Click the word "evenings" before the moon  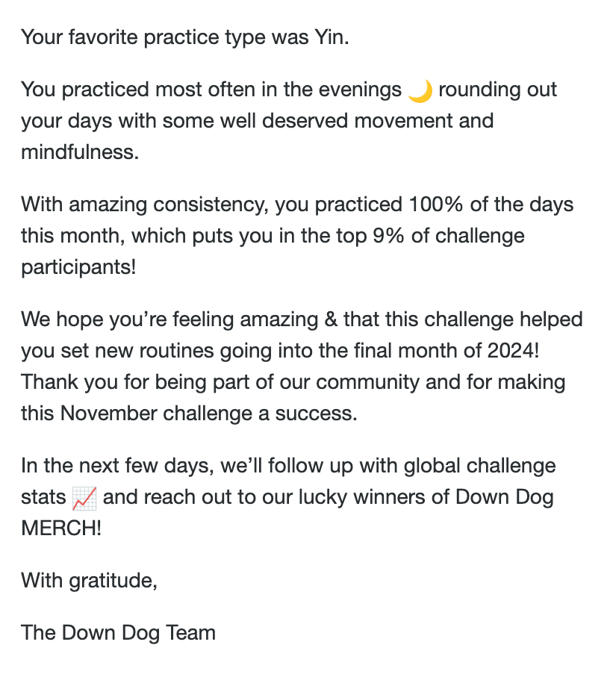360,90
